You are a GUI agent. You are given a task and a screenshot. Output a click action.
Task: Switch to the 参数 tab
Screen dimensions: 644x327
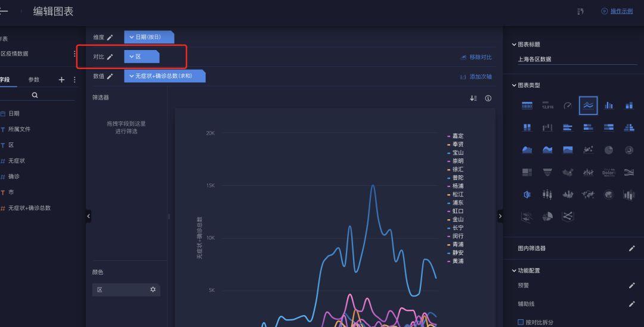click(34, 80)
